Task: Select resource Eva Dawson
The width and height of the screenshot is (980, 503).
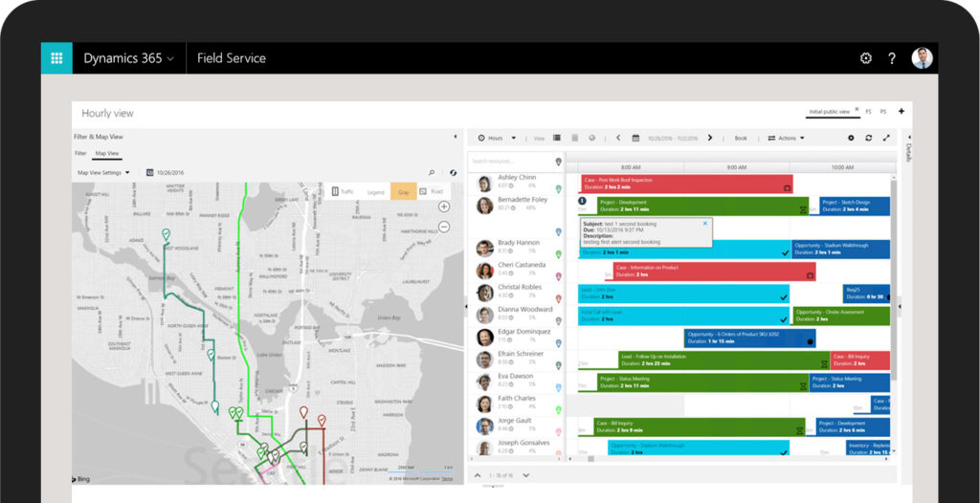Action: 516,376
